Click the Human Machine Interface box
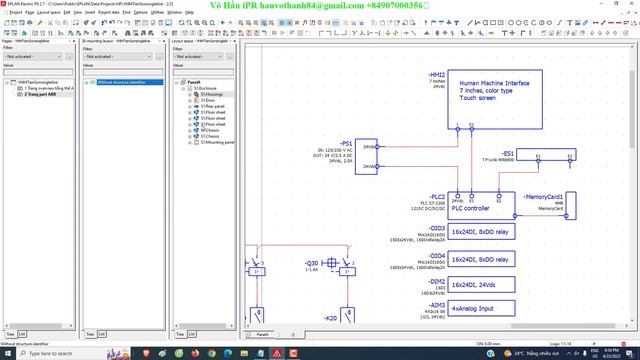Screen dimensions: 640x360 pos(495,99)
